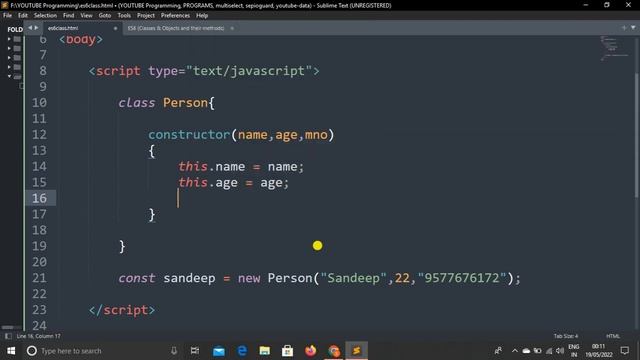Screen dimensions: 640x360
Task: Switch to Chrome in the taskbar
Action: coord(333,351)
